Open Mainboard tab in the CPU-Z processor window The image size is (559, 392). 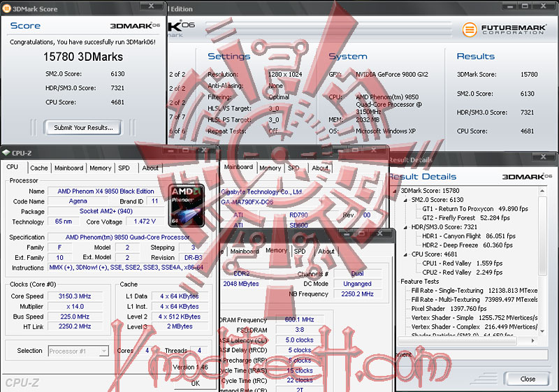pos(68,168)
